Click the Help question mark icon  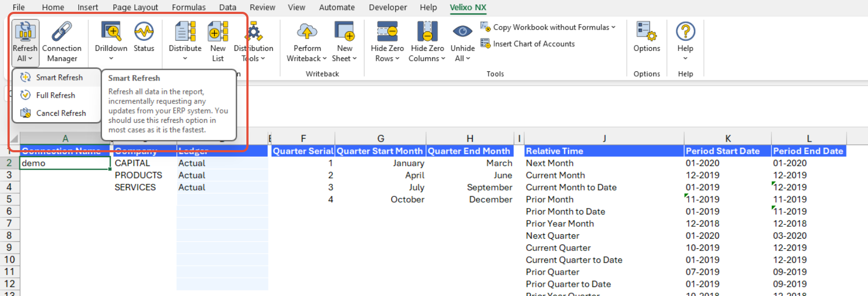[685, 32]
